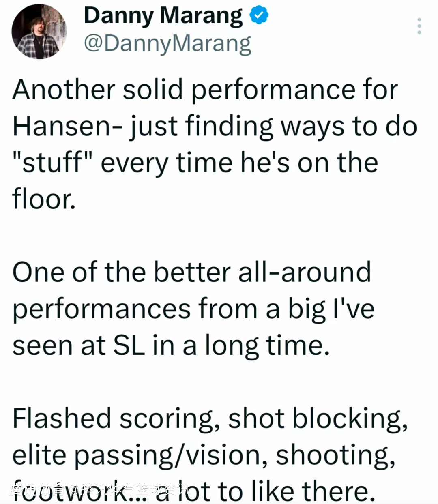The image size is (438, 504).
Task: Click the phrase "long time."
Action: coord(266,345)
